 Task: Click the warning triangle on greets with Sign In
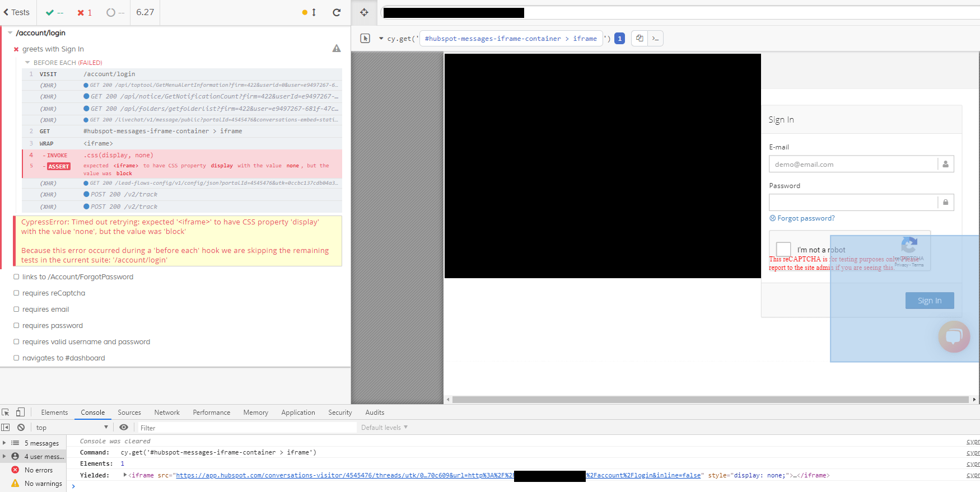337,49
